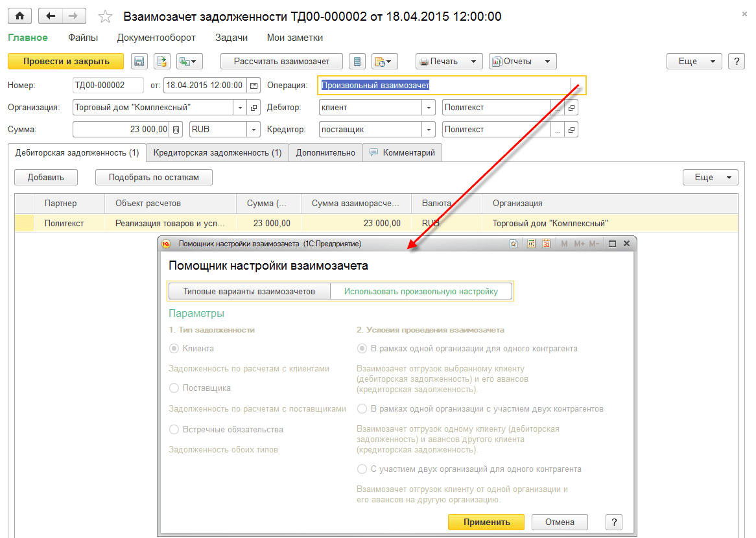Open the Файлы section

coord(83,38)
